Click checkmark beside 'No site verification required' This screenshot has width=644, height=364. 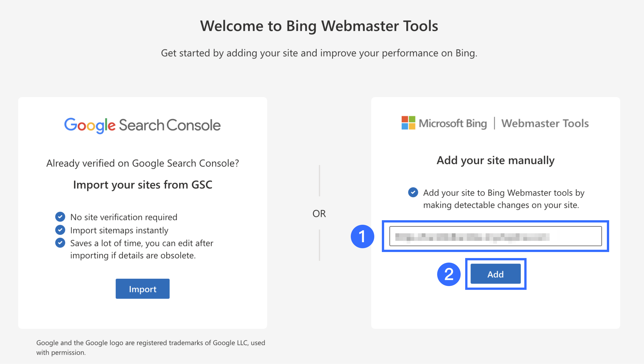click(x=60, y=217)
